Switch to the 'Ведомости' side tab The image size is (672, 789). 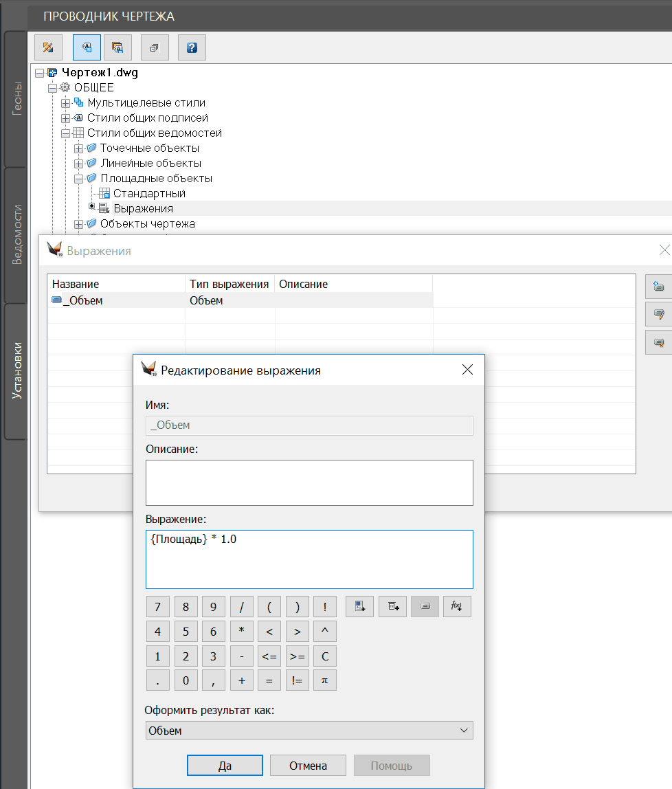pos(16,234)
